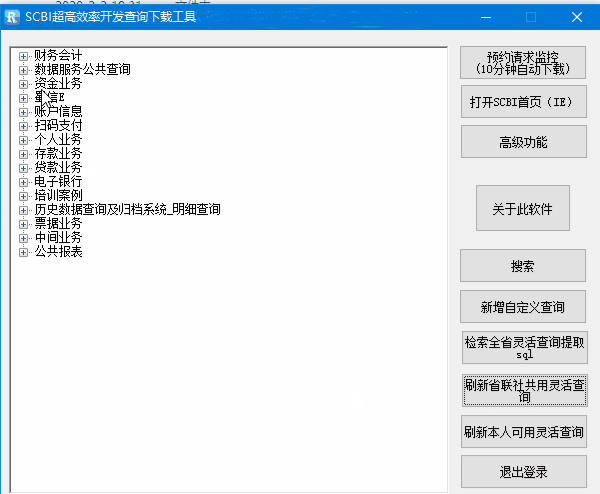Screen dimensions: 600x494
Task: Click 退出登录 logout button
Action: click(523, 471)
